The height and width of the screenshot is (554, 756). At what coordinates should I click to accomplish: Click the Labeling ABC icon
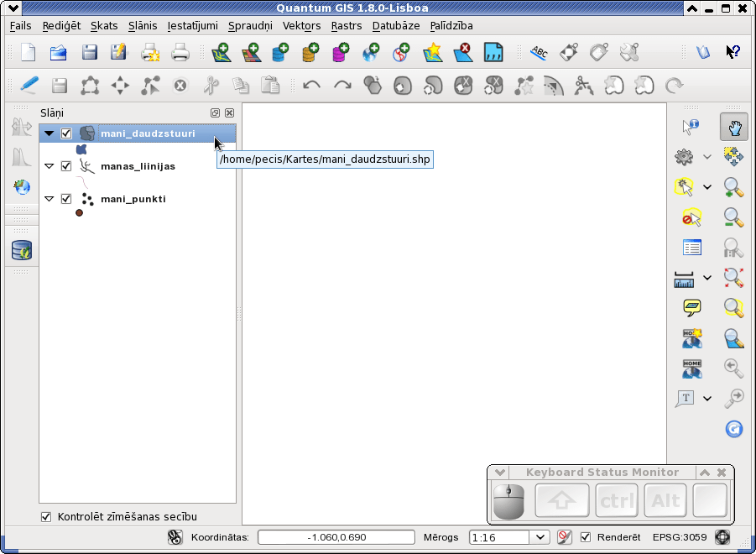click(x=539, y=52)
